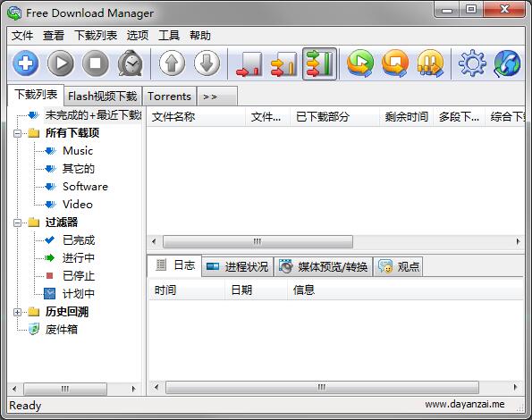The height and width of the screenshot is (420, 532).
Task: Click the download list horizontal scrollbar thumb
Action: click(258, 241)
